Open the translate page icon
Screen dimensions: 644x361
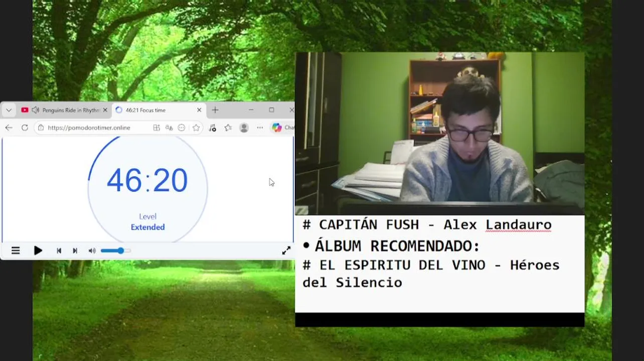[169, 128]
